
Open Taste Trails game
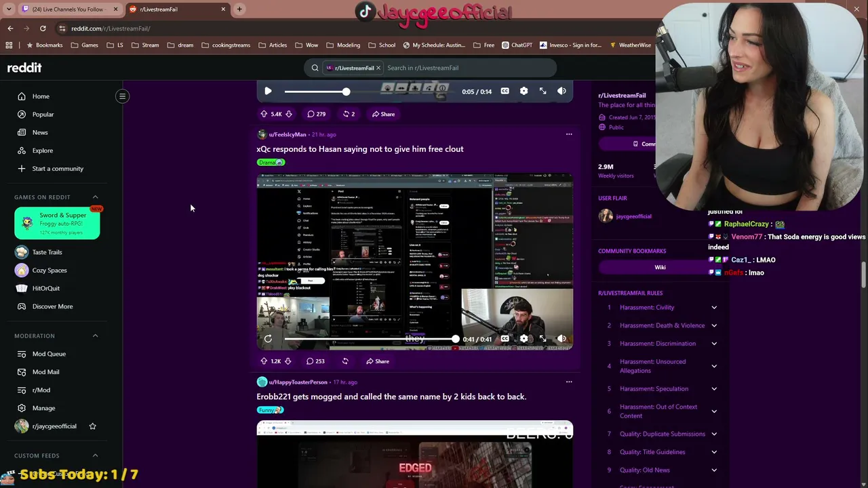[x=47, y=252]
